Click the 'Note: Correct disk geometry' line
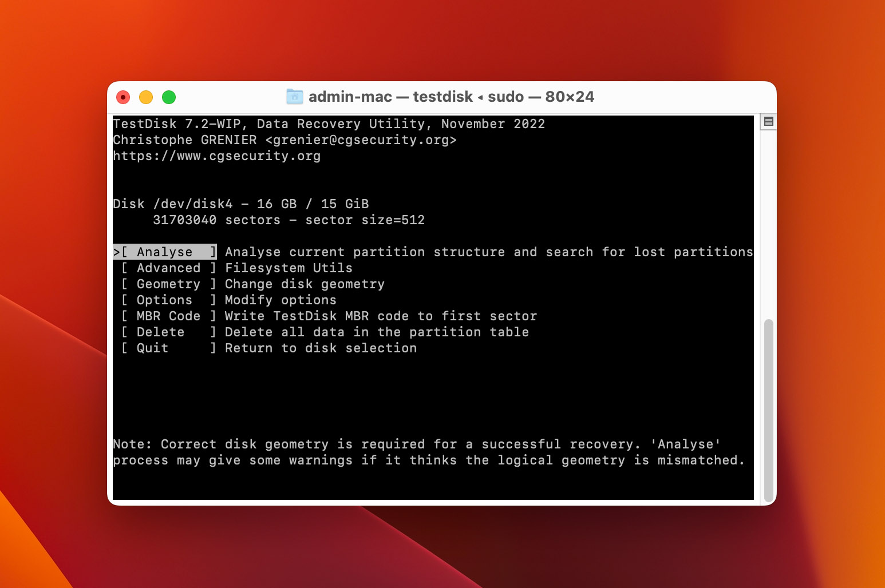This screenshot has width=885, height=588. click(x=417, y=444)
